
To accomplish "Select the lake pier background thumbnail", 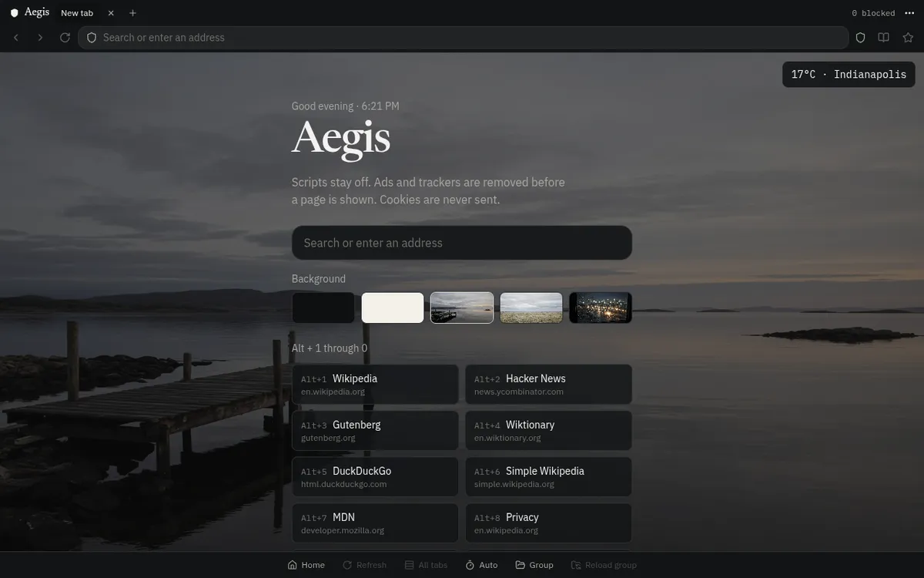I will pyautogui.click(x=462, y=307).
